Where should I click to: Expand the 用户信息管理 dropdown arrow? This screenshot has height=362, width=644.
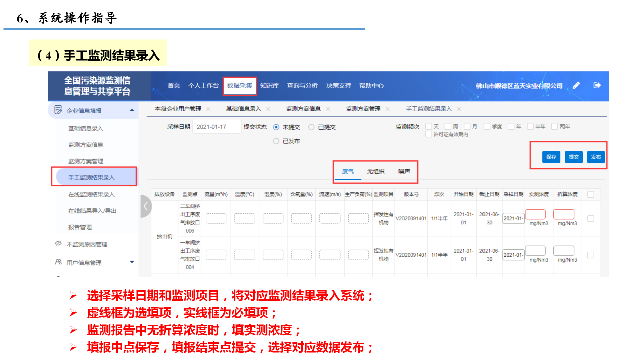click(132, 262)
